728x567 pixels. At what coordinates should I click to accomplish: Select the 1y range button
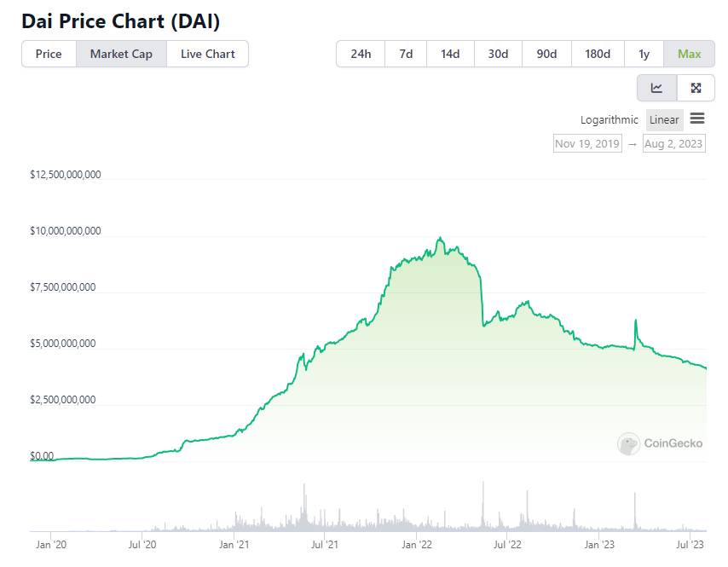(x=644, y=54)
